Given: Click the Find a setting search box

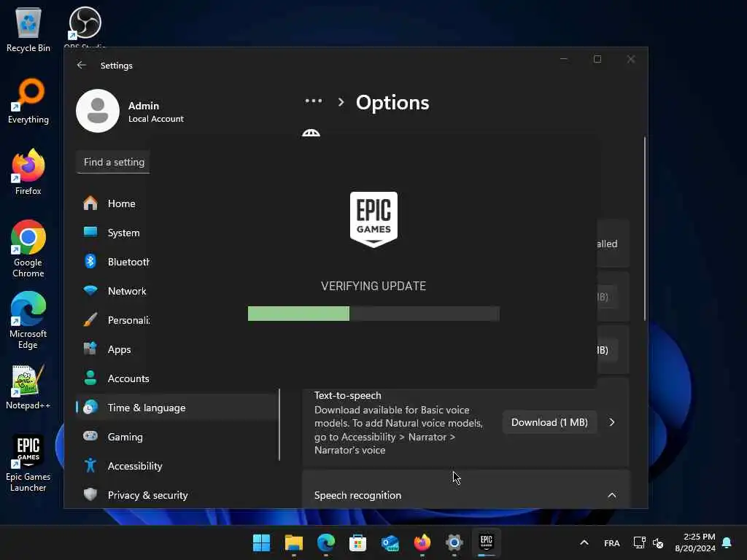Looking at the screenshot, I should point(113,163).
